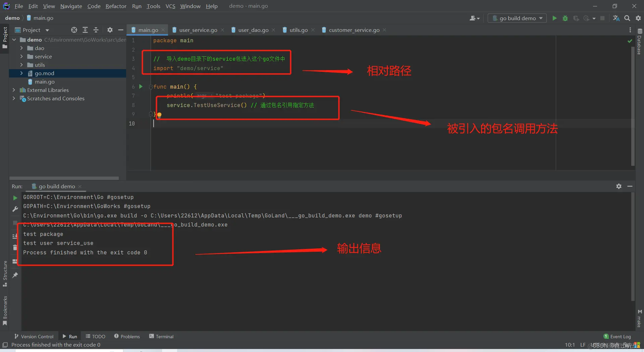The width and height of the screenshot is (644, 352).
Task: Collapse all items in Project tree
Action: point(96,30)
